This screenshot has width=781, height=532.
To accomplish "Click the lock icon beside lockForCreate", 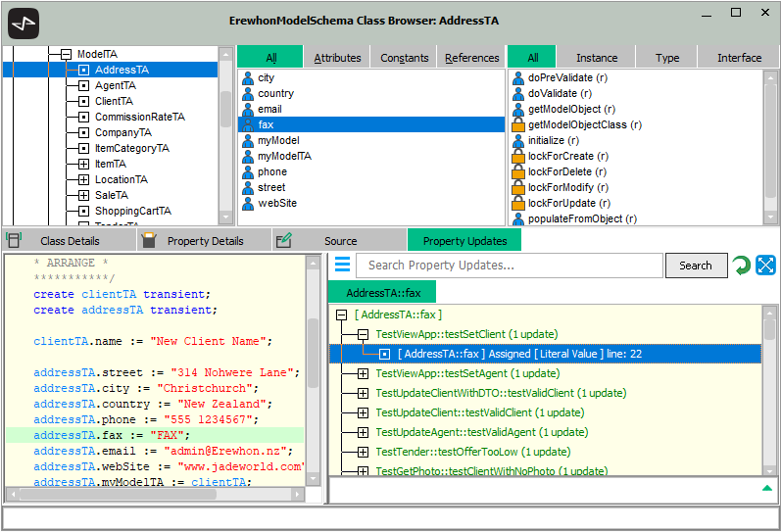I will pyautogui.click(x=518, y=156).
